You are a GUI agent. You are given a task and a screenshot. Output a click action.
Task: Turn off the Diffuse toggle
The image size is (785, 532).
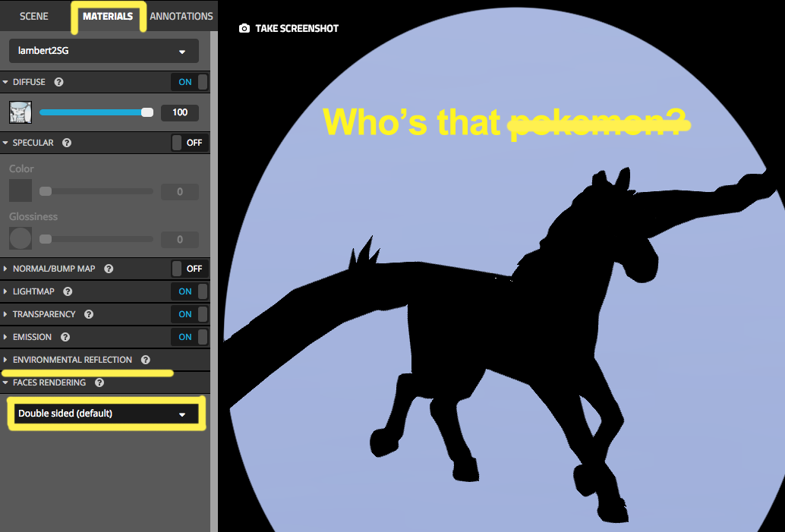[x=189, y=82]
